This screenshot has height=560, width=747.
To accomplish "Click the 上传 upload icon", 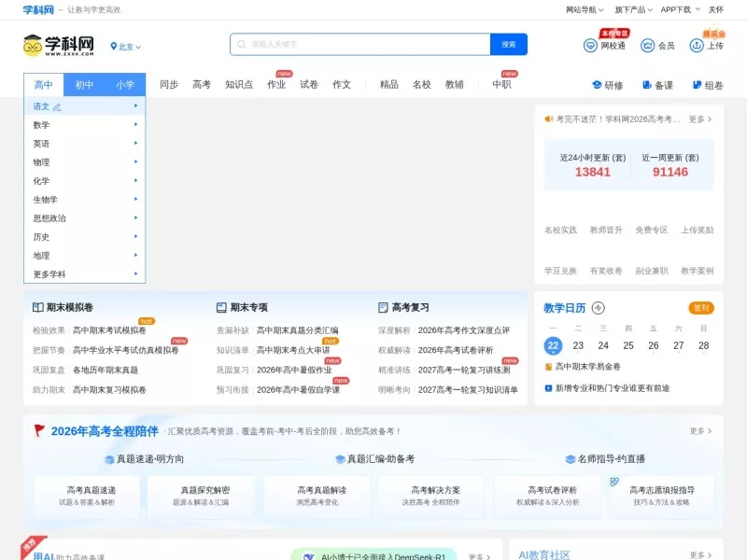I will [697, 46].
